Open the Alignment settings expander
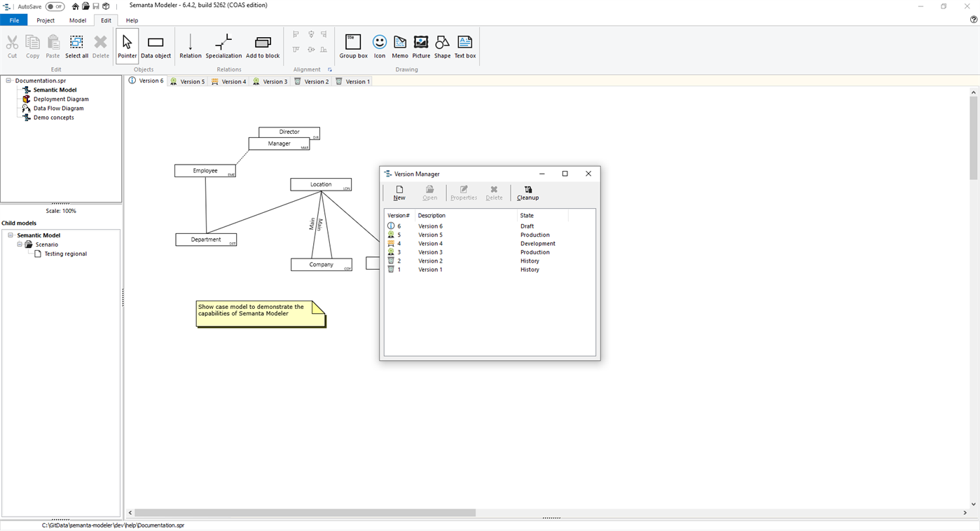The width and height of the screenshot is (980, 531). point(330,69)
